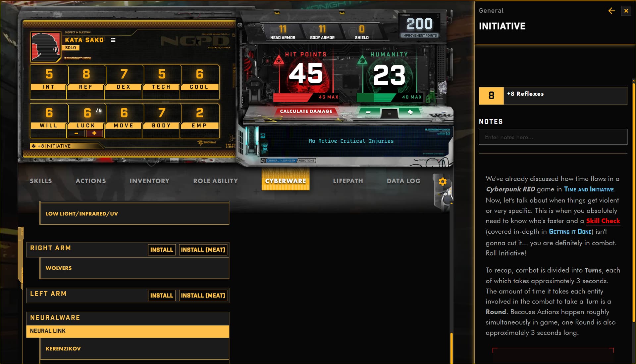Click the Hit Points 45 value
The image size is (636, 364).
coord(305,74)
